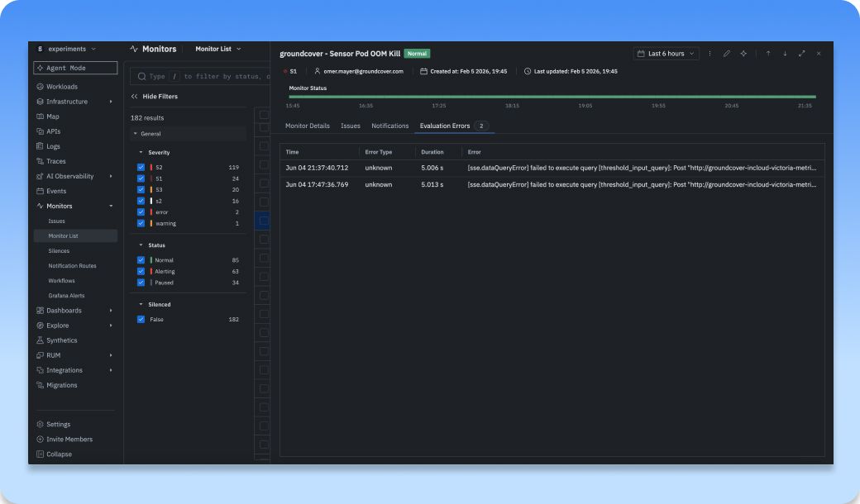Switch to the Notifications tab
This screenshot has width=860, height=504.
click(x=390, y=126)
